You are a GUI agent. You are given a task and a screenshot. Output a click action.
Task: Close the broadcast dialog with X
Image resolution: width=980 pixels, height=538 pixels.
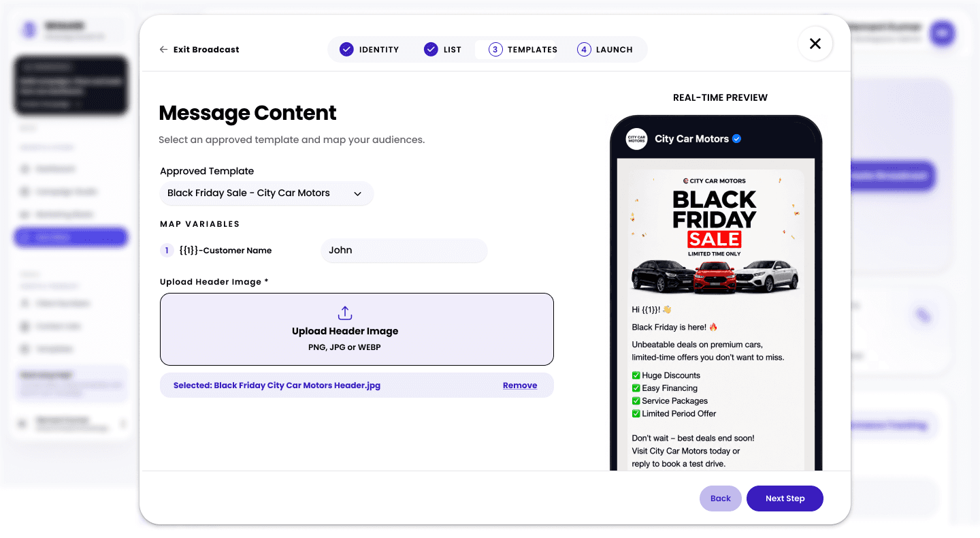(x=815, y=44)
